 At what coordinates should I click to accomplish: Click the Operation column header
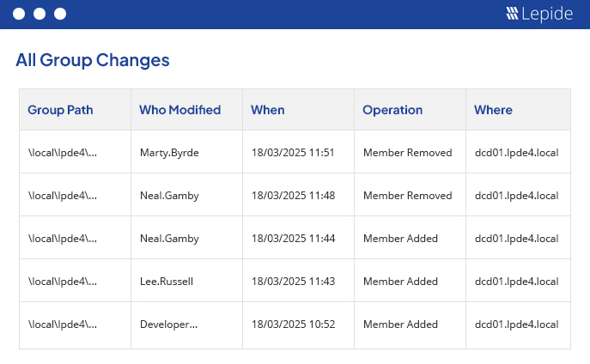pos(392,110)
